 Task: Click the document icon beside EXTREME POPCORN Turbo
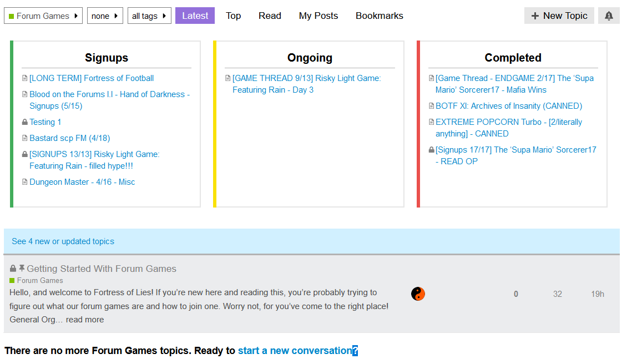click(431, 122)
